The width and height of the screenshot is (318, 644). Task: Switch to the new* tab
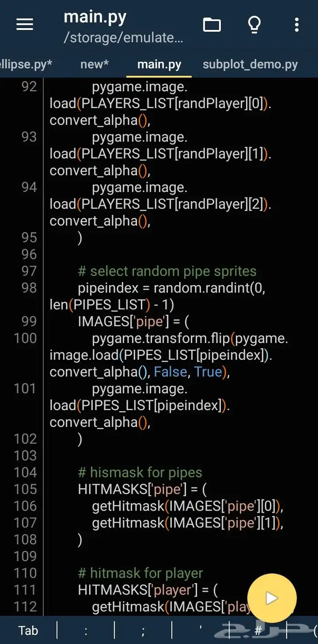(94, 64)
